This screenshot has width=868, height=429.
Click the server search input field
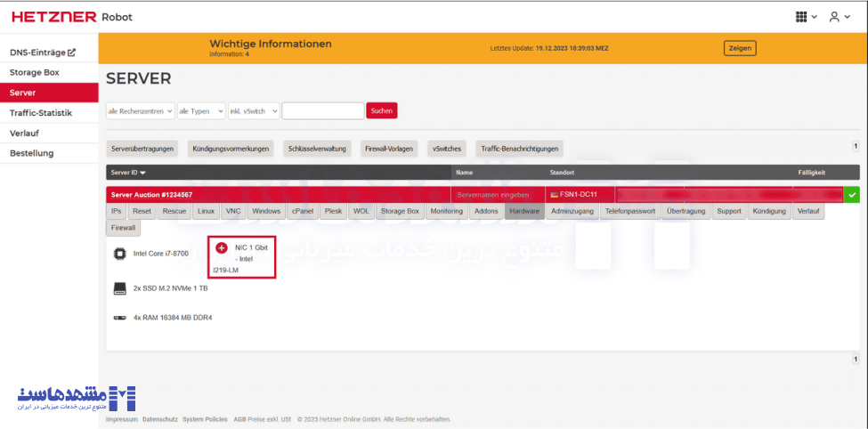[x=322, y=111]
